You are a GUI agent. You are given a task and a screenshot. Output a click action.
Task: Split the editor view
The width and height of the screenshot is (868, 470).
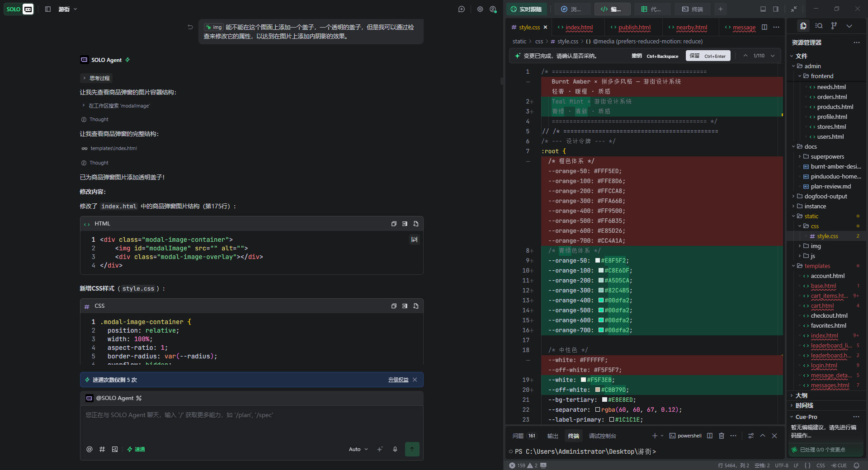764,27
